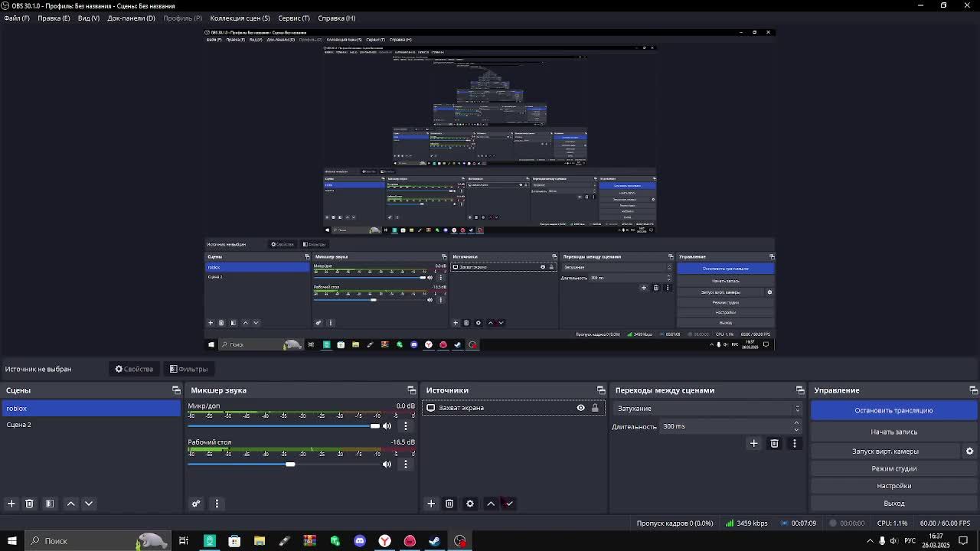Remove the selected scene with the trash icon
Image resolution: width=980 pixels, height=551 pixels.
[x=29, y=504]
